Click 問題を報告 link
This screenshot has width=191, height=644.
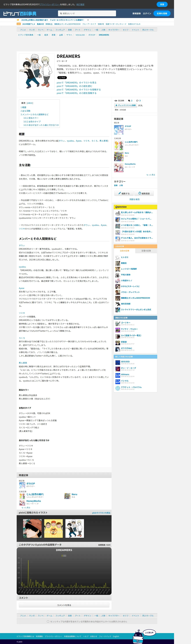(135, 200)
